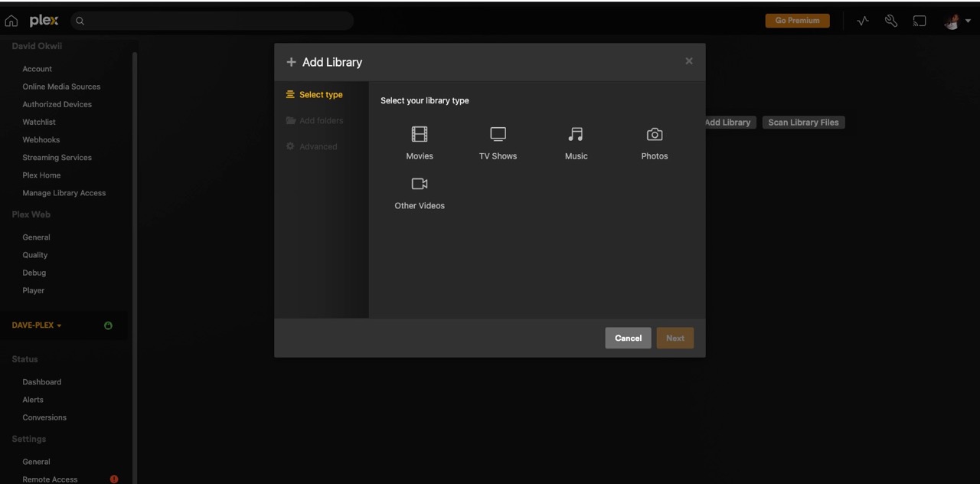Open Streaming Services settings
This screenshot has height=484, width=980.
point(57,157)
